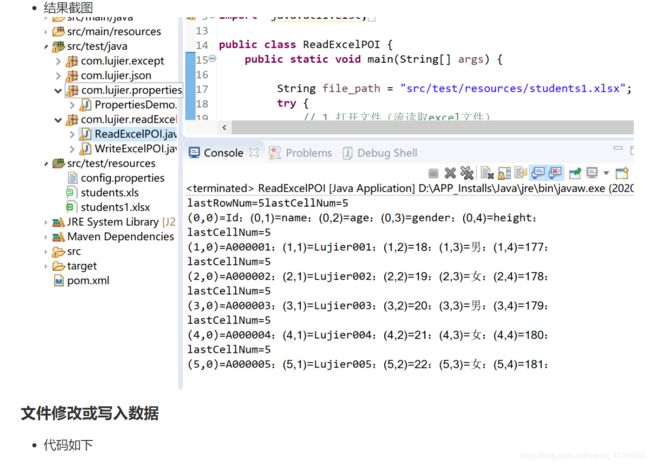This screenshot has height=464, width=650.
Task: Click the WriteExcelPOI.java Java file icon
Action: [86, 148]
